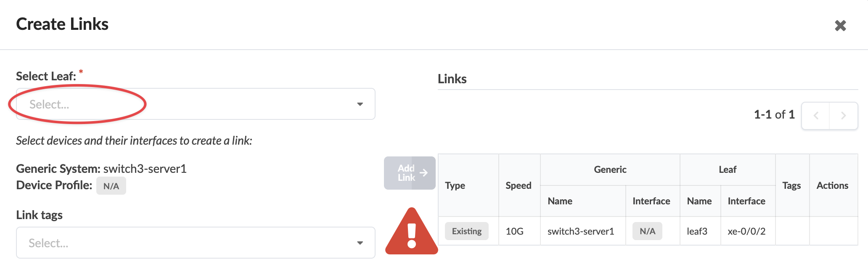The image size is (868, 275).
Task: Go to previous page of links
Action: (x=815, y=116)
